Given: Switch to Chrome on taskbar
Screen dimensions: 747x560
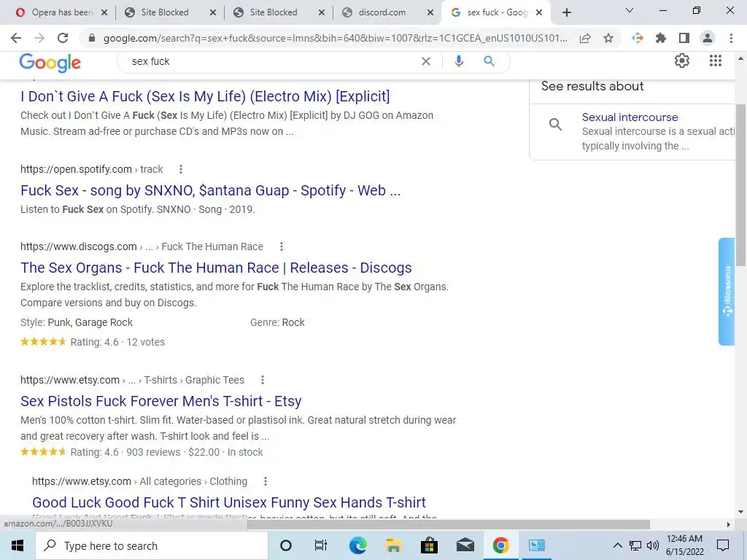Looking at the screenshot, I should point(500,545).
